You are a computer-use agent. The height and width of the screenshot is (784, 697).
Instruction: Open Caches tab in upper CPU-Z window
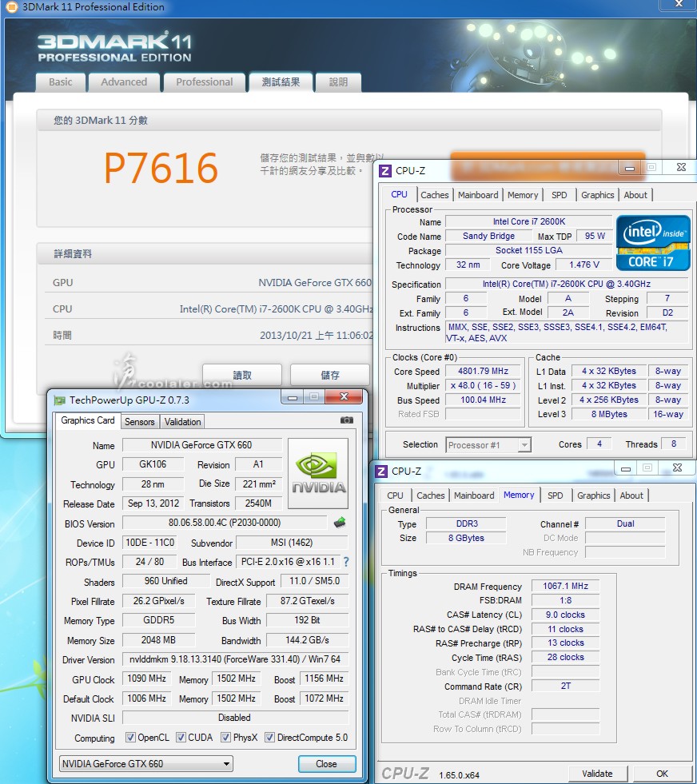point(435,195)
